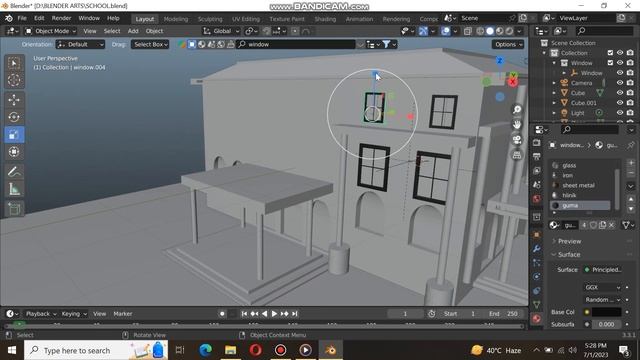The height and width of the screenshot is (360, 640).
Task: Select the Scale tool
Action: [14, 135]
